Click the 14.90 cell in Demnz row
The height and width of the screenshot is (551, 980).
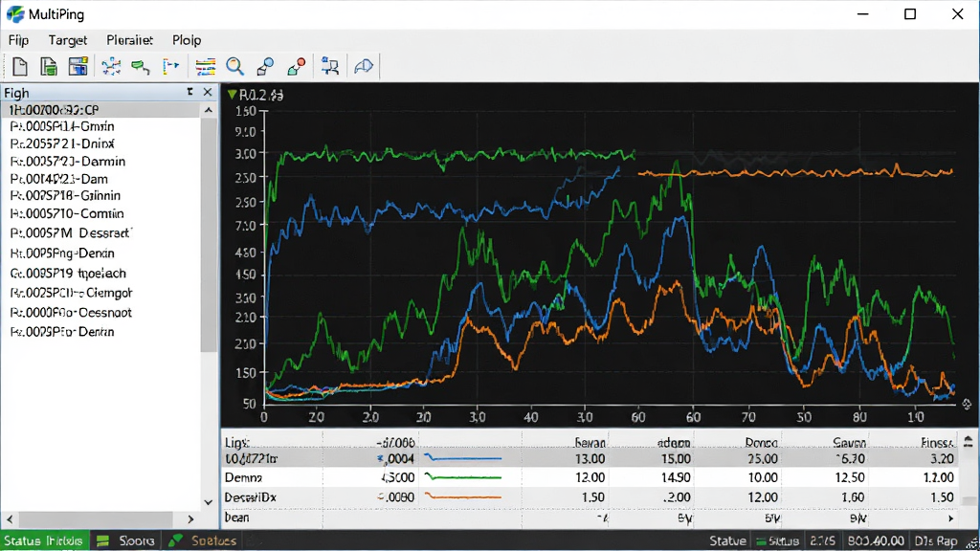click(675, 477)
